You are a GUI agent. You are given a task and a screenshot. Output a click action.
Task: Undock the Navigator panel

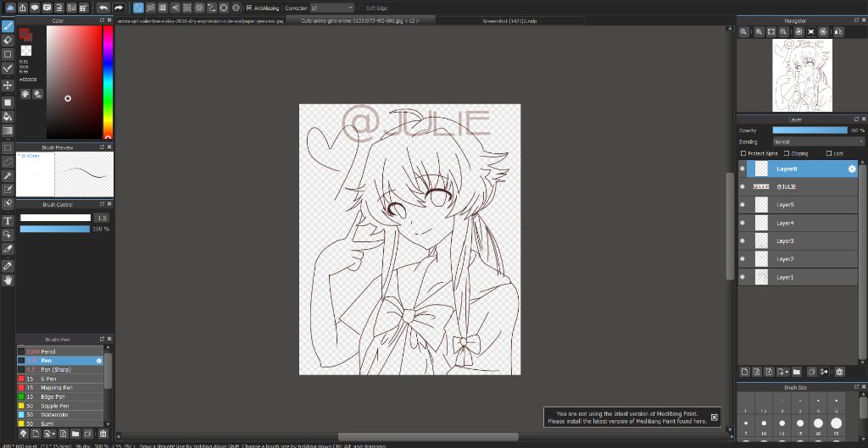point(856,20)
